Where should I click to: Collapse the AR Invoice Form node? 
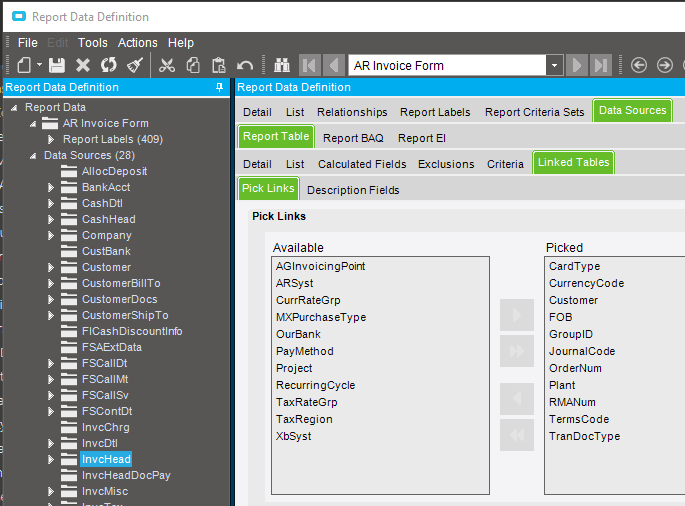pyautogui.click(x=33, y=123)
